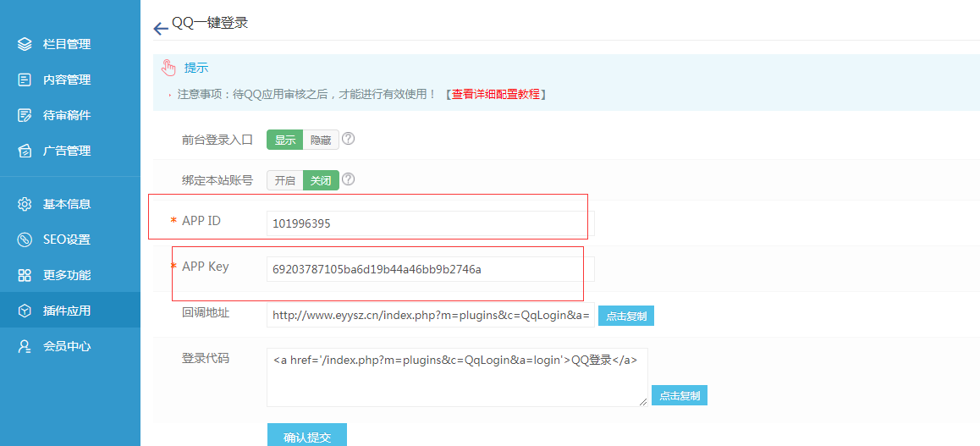Click the 待审稿件 edit icon in sidebar
This screenshot has height=446, width=980.
pos(25,115)
